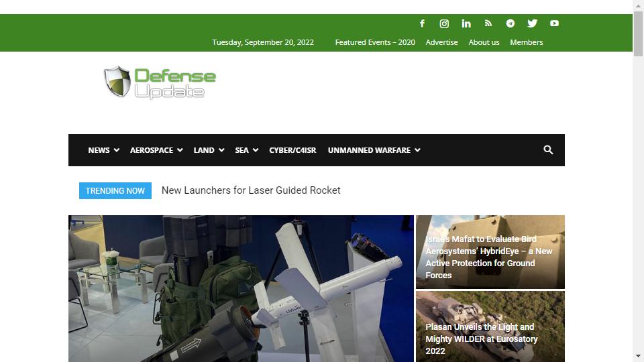The height and width of the screenshot is (362, 644).
Task: Click the search magnifier icon
Action: (x=548, y=149)
